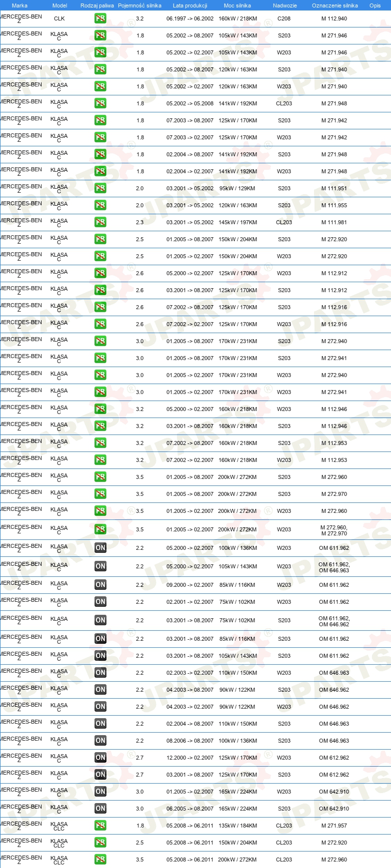Select date range 06.1997 -> 06.2002
Image resolution: width=391 pixels, height=868 pixels.
(190, 18)
